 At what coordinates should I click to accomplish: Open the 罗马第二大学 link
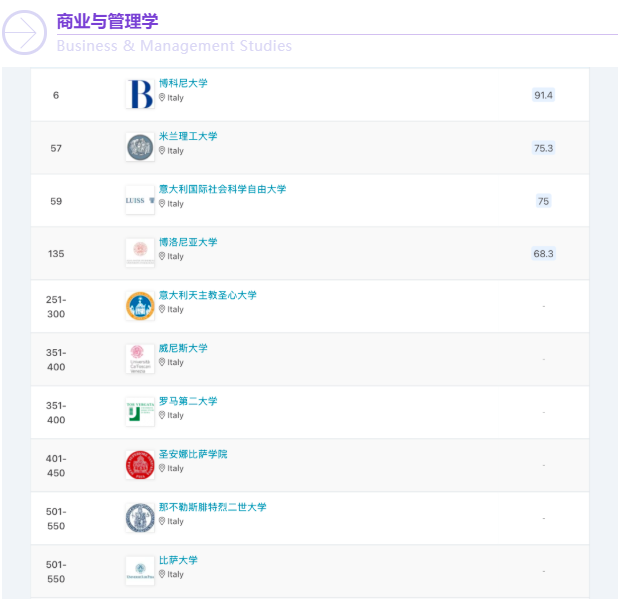pos(188,401)
